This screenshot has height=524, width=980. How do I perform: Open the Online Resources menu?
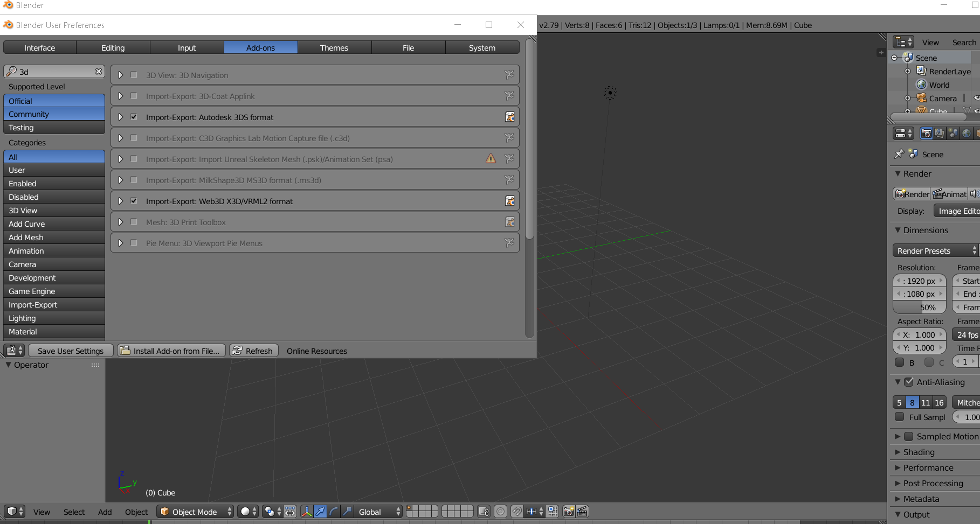coord(317,351)
